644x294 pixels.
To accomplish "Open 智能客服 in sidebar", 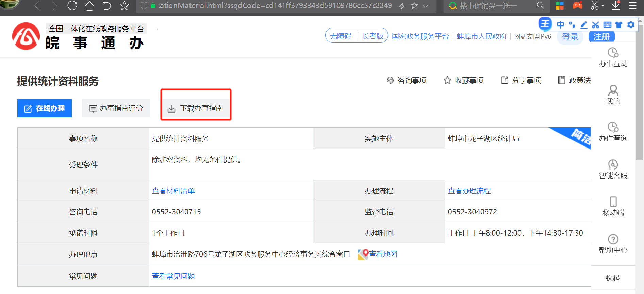I will (613, 169).
